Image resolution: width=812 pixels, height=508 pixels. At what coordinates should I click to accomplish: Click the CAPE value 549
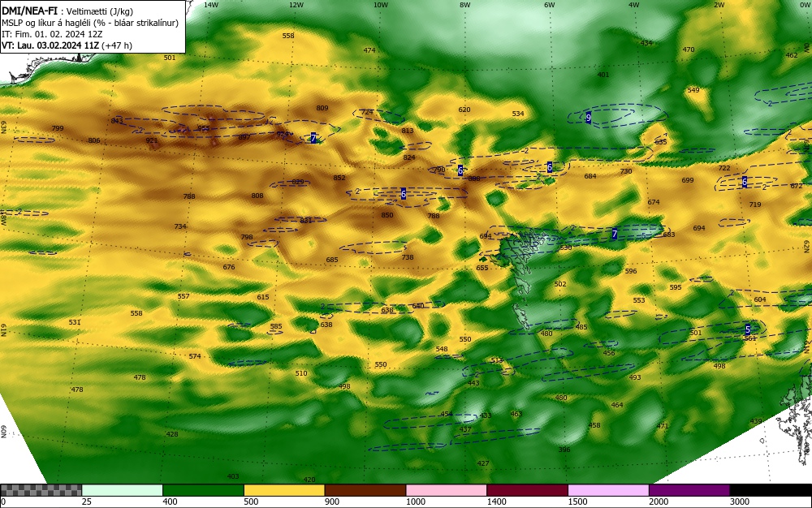tap(693, 90)
